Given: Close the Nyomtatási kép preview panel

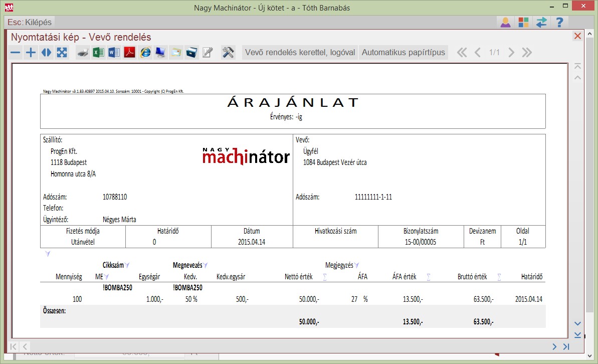Looking at the screenshot, I should (577, 36).
